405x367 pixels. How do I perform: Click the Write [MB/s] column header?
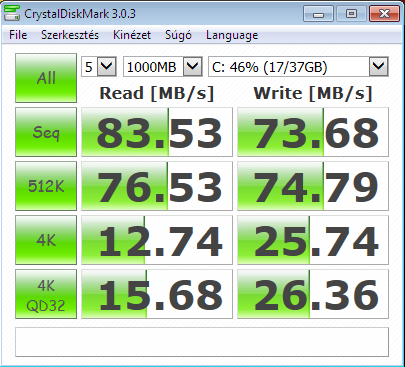(x=313, y=93)
